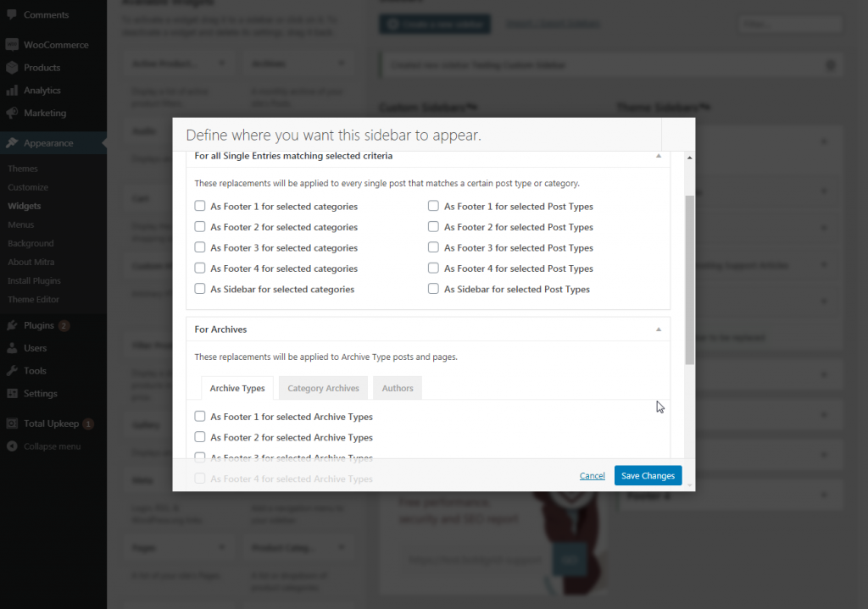Click the Users person icon

pyautogui.click(x=12, y=348)
